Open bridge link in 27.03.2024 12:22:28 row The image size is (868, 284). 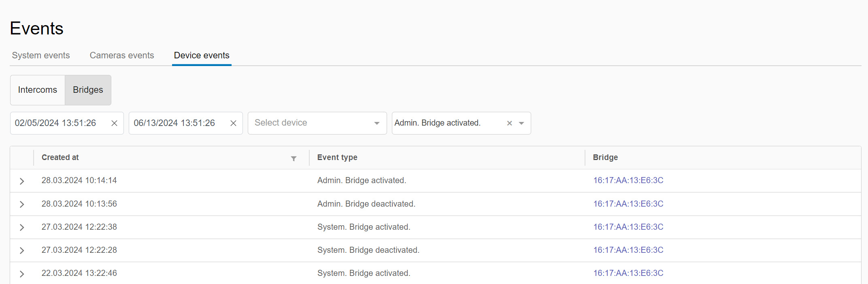(x=628, y=250)
